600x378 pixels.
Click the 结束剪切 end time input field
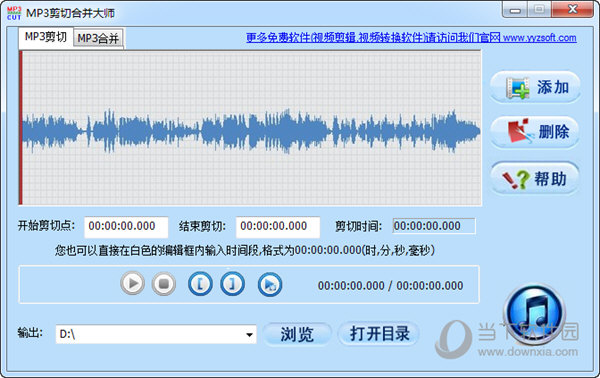pyautogui.click(x=278, y=226)
